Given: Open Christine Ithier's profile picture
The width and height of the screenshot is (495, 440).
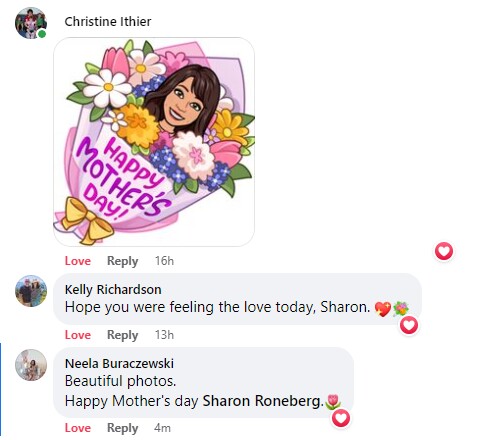Looking at the screenshot, I should click(31, 23).
